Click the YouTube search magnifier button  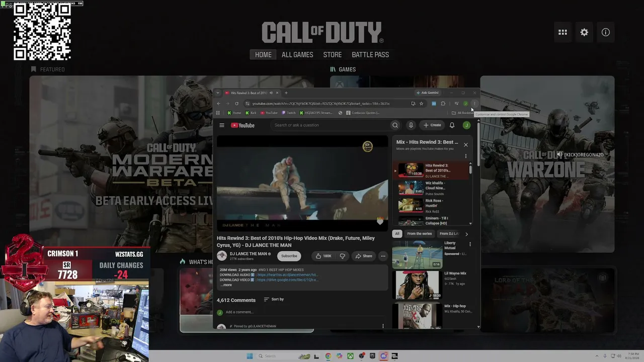(x=395, y=125)
